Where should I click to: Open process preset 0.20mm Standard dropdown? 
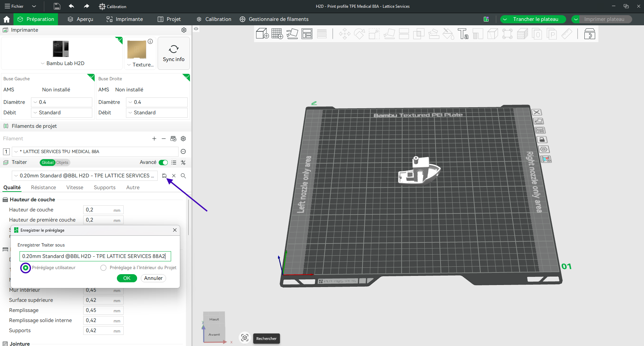coord(85,176)
